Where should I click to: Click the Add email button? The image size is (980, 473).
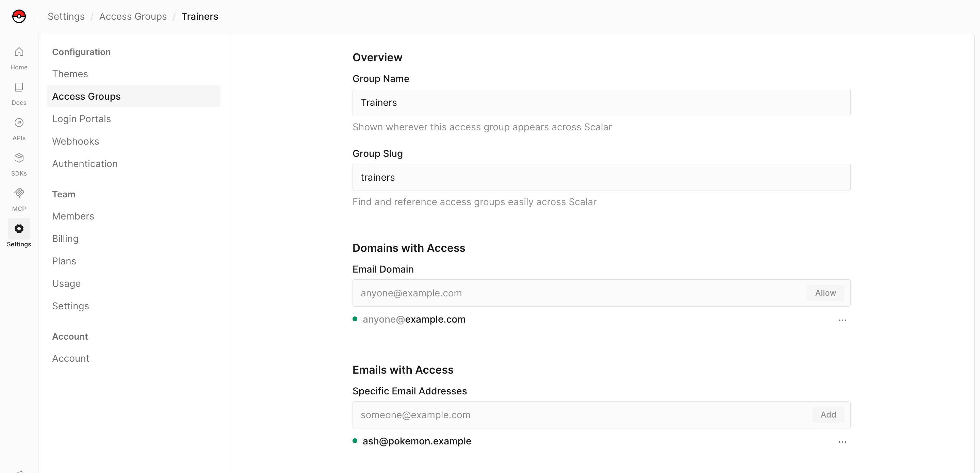point(828,415)
